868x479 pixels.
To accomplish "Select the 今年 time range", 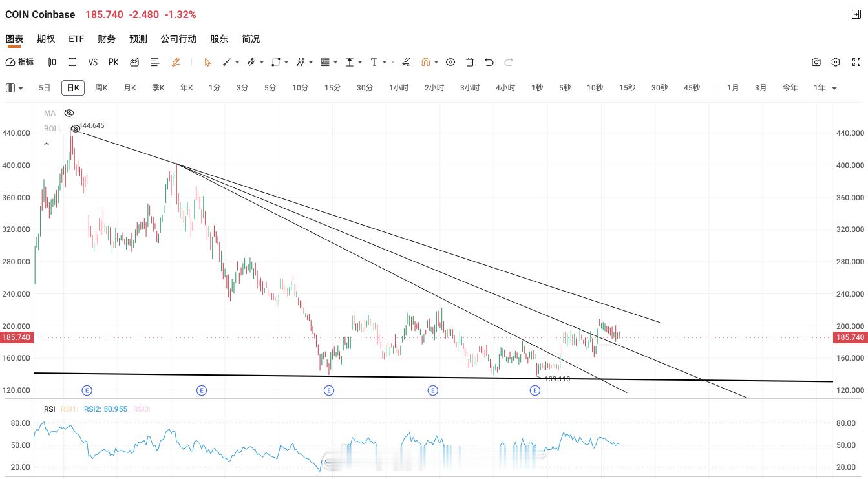I will (790, 88).
